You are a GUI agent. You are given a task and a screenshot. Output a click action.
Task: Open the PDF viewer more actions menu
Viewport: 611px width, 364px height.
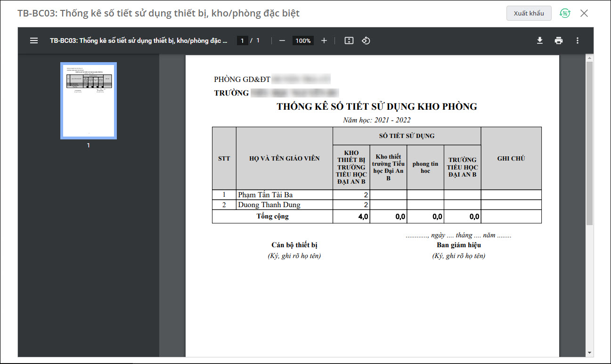[578, 40]
